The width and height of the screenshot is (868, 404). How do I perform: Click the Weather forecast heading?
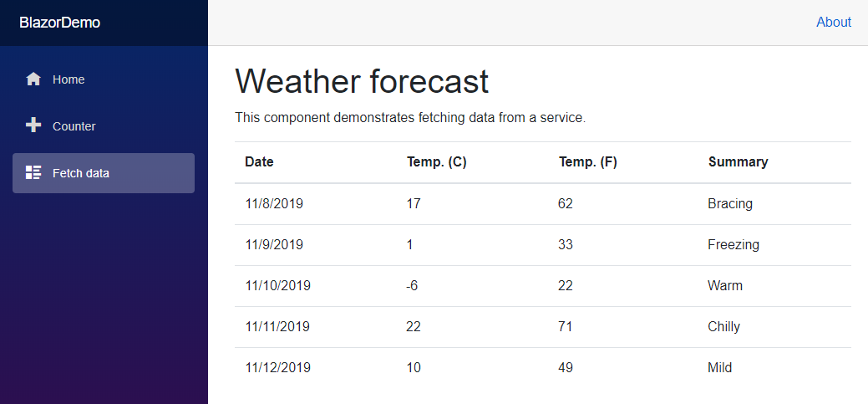click(362, 82)
